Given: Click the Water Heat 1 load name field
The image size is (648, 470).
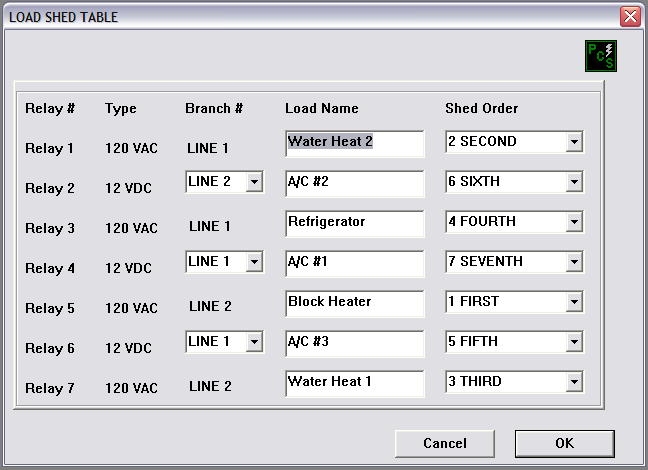Looking at the screenshot, I should [x=355, y=384].
